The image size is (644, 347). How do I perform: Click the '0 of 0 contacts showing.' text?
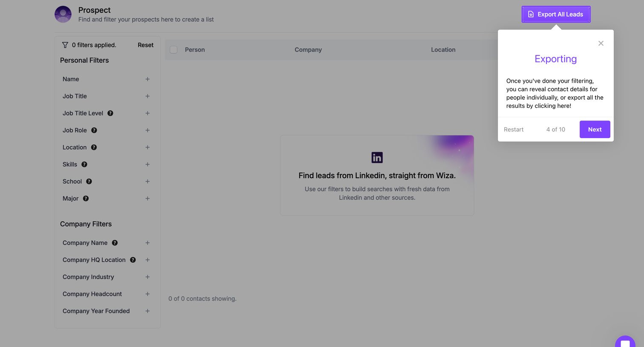(202, 299)
